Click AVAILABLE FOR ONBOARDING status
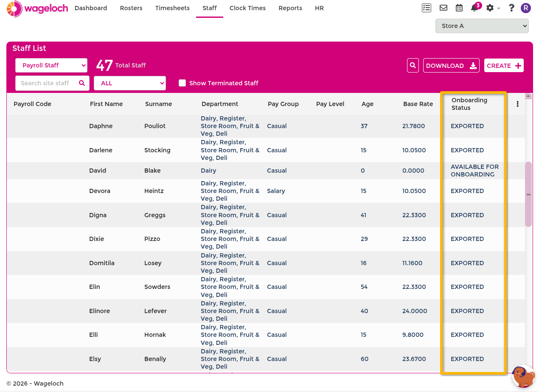 click(474, 171)
